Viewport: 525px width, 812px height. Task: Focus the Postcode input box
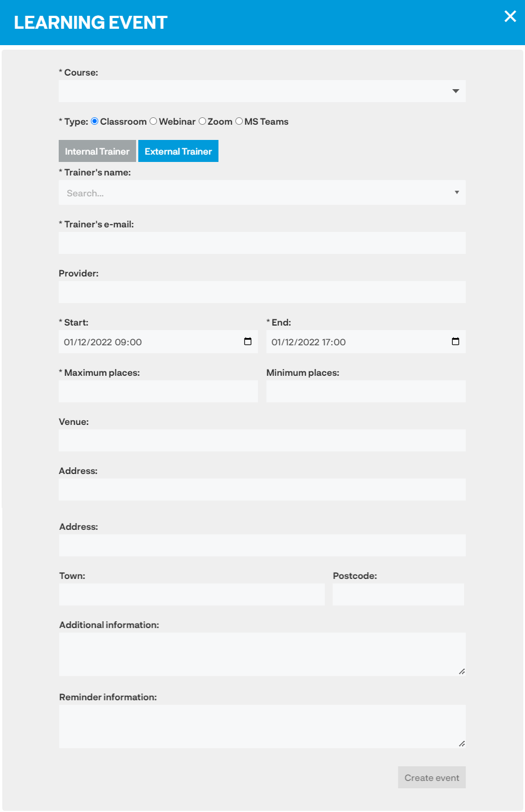click(x=399, y=594)
